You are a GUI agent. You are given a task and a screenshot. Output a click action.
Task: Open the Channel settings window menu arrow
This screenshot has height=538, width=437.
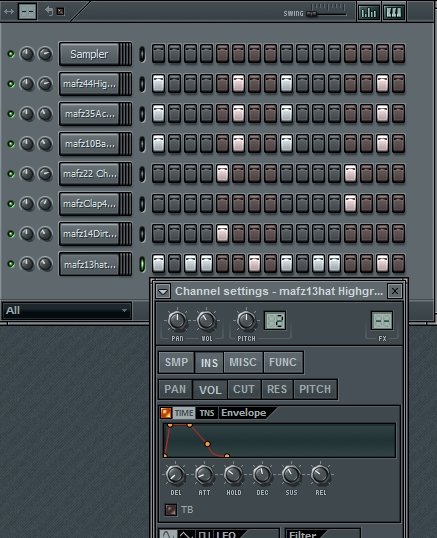coord(163,292)
